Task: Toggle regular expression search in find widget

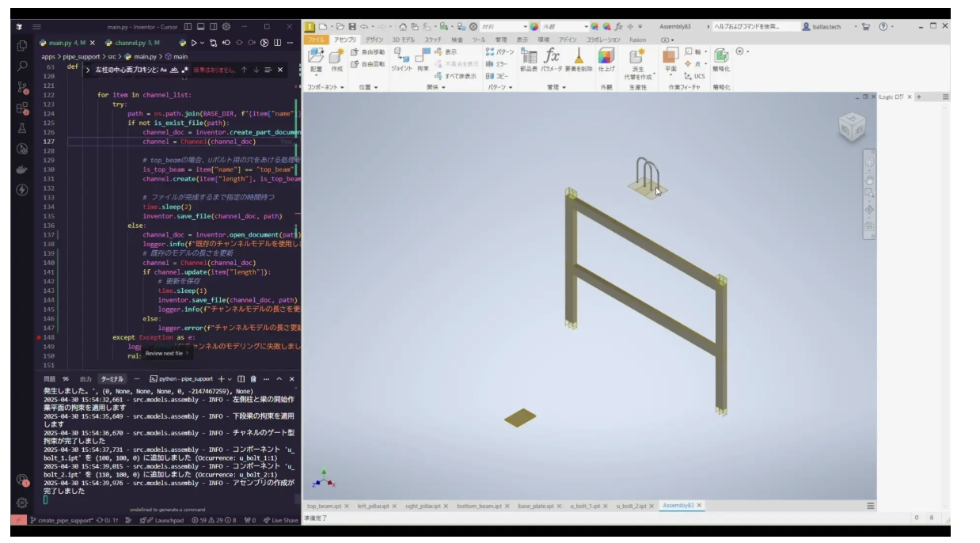Action: [x=184, y=70]
